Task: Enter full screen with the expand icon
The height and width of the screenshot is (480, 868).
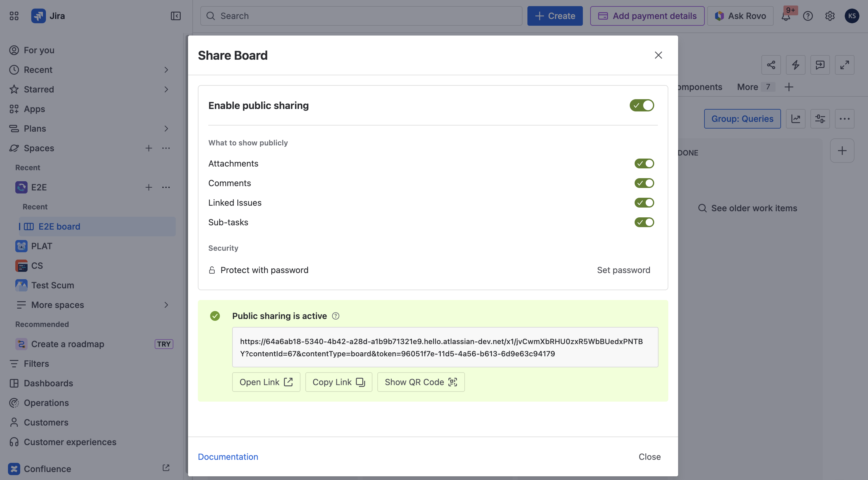Action: coord(844,65)
